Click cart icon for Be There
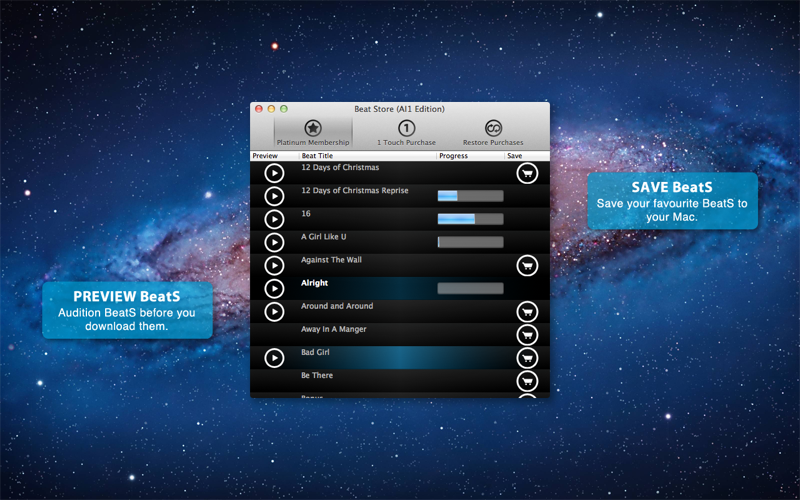The height and width of the screenshot is (500, 800). pyautogui.click(x=527, y=381)
